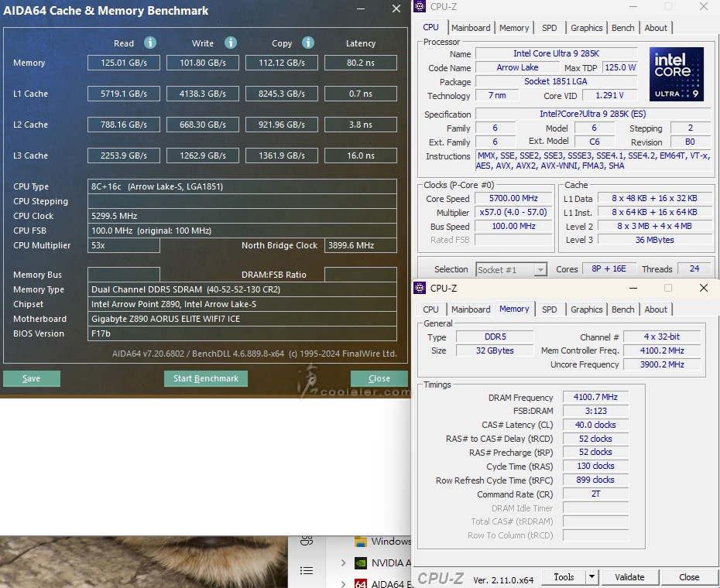Select CPU tab in upper CPU-Z window
This screenshot has width=720, height=588.
coord(430,27)
